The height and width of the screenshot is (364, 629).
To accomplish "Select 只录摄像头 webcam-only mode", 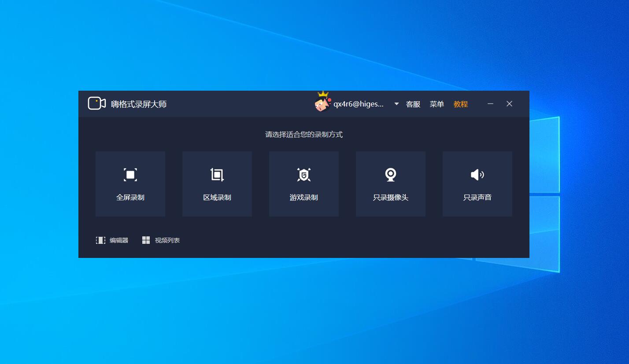I will (x=391, y=184).
